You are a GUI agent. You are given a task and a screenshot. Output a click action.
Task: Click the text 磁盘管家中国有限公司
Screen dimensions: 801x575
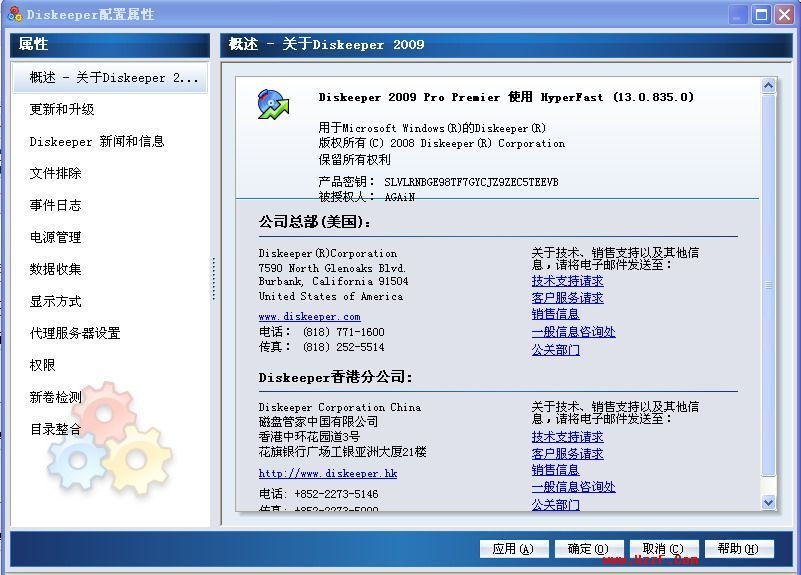click(x=318, y=422)
